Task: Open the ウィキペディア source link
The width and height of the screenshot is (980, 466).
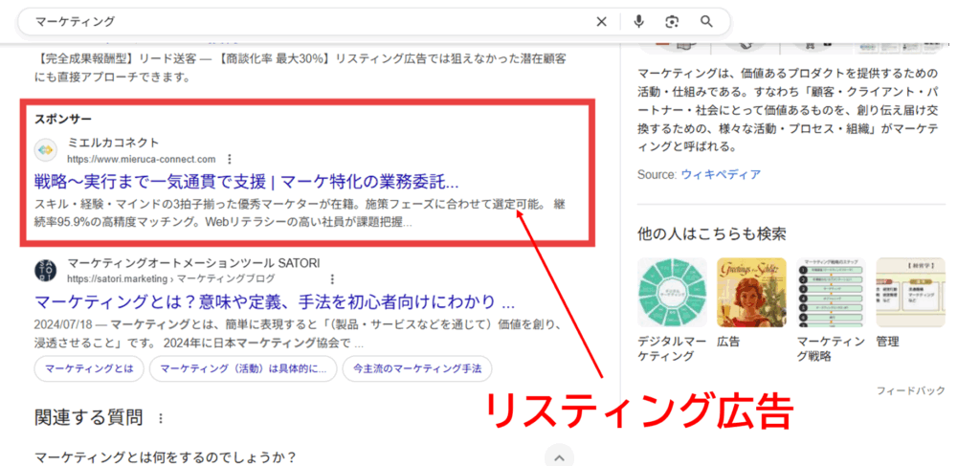Action: (x=721, y=174)
